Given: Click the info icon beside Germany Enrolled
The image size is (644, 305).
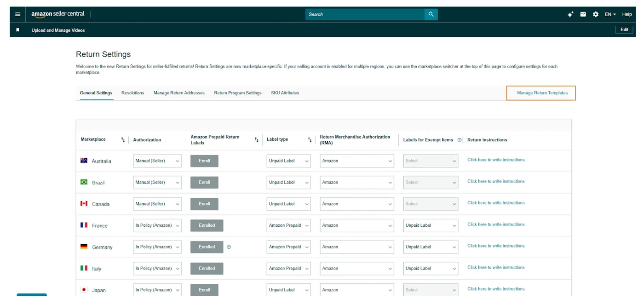Looking at the screenshot, I should 229,247.
